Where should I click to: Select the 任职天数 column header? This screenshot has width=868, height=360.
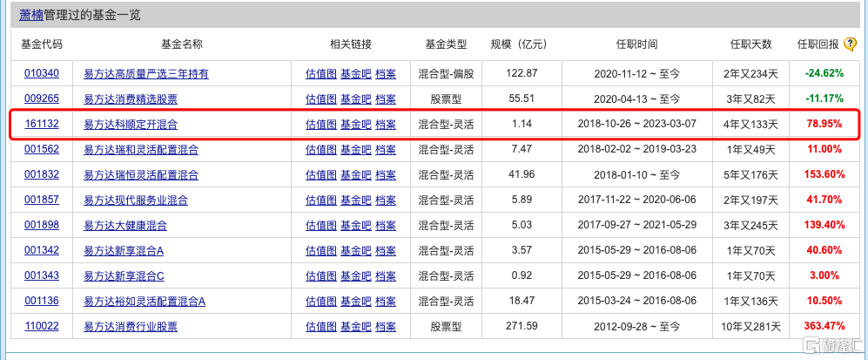click(x=750, y=44)
